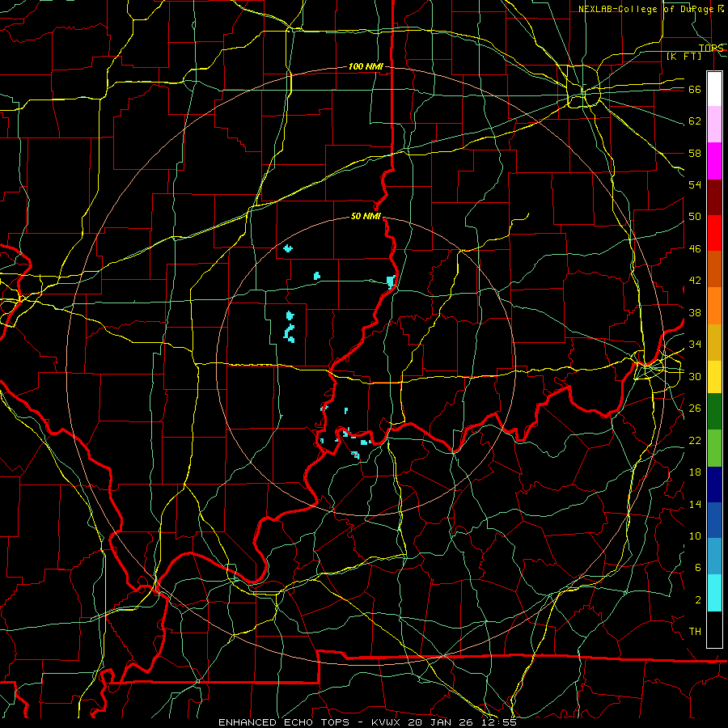The width and height of the screenshot is (728, 728).
Task: Pick the bright yellow legend swatch
Action: point(714,377)
